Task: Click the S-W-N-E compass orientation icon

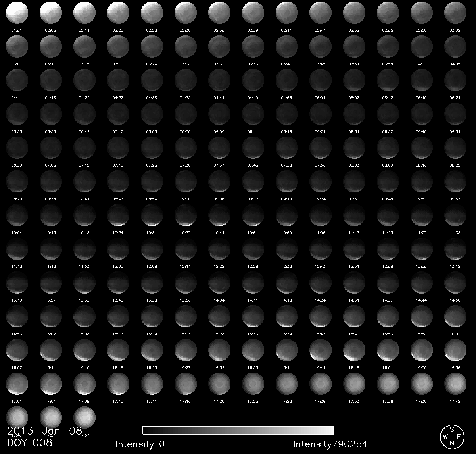Action: tap(452, 437)
